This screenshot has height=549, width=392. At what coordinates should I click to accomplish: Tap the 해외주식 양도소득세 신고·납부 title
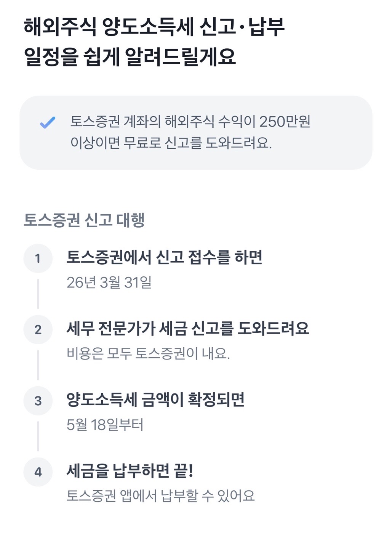click(x=154, y=27)
